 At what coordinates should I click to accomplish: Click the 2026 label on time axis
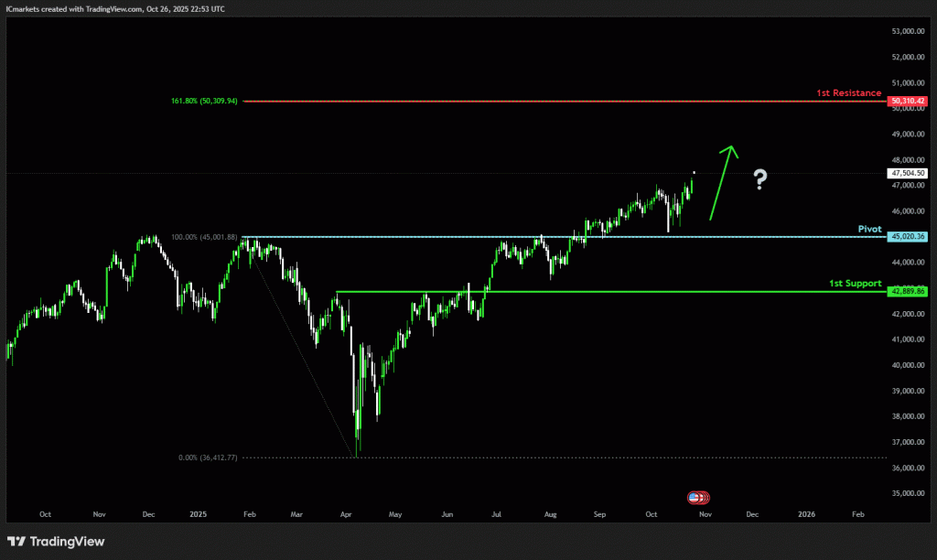pyautogui.click(x=807, y=515)
